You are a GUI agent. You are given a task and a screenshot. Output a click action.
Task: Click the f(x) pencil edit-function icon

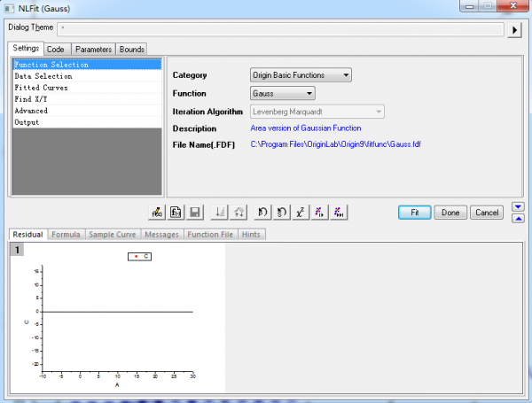point(157,213)
